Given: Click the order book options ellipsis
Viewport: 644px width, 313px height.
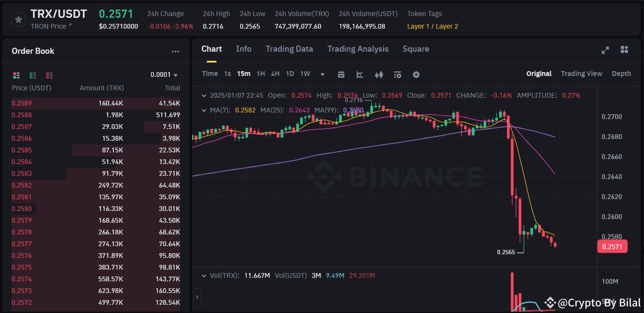Looking at the screenshot, I should click(175, 51).
